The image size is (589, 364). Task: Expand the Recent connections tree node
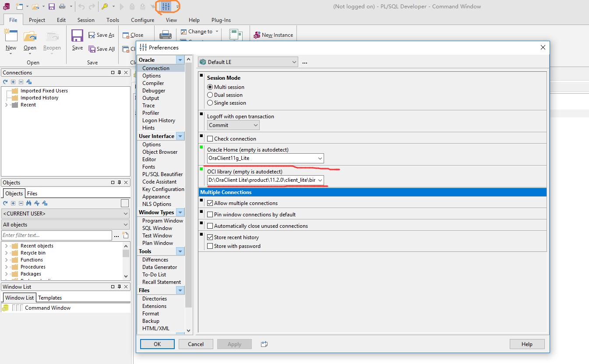6,105
